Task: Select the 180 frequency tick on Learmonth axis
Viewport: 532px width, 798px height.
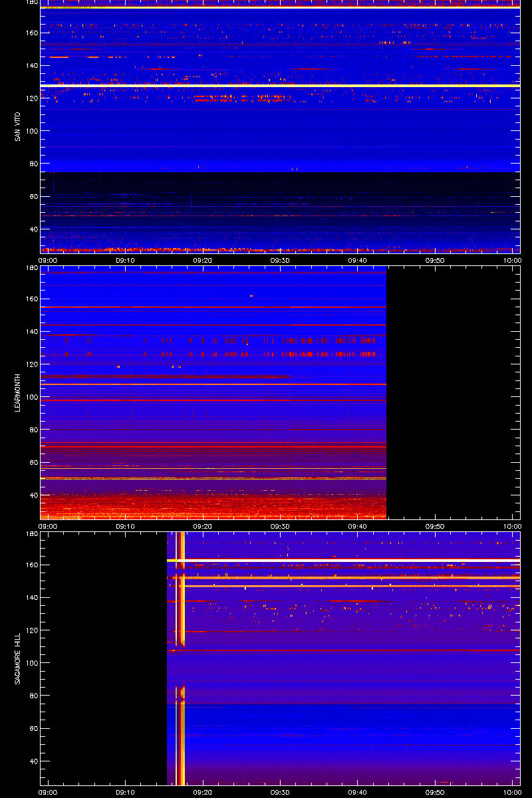Action: click(x=32, y=268)
